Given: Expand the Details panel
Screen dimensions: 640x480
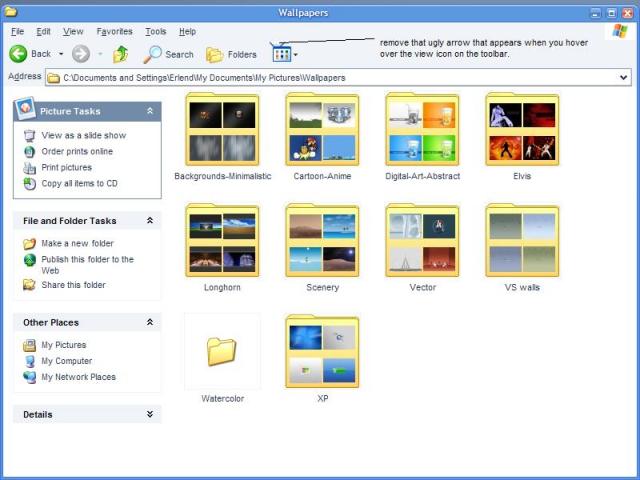Looking at the screenshot, I should click(150, 414).
